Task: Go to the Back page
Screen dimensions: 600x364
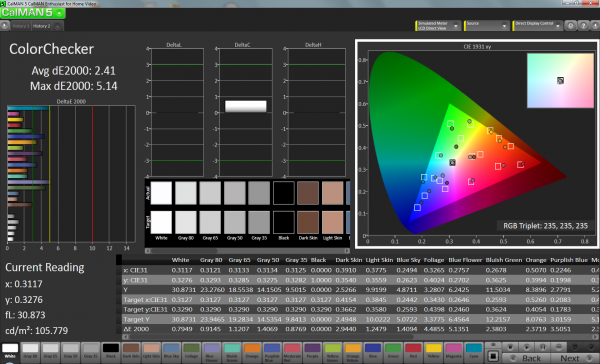Action: click(526, 358)
